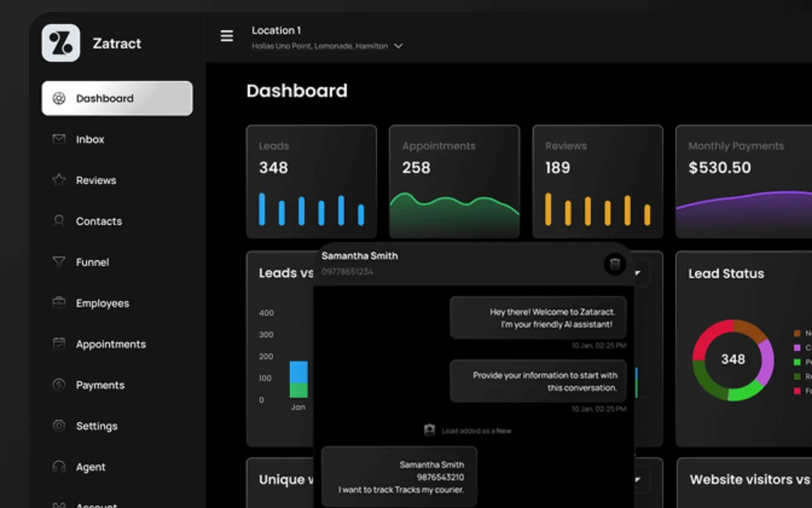Click the Employees briefcase icon
The height and width of the screenshot is (508, 812).
pos(59,303)
